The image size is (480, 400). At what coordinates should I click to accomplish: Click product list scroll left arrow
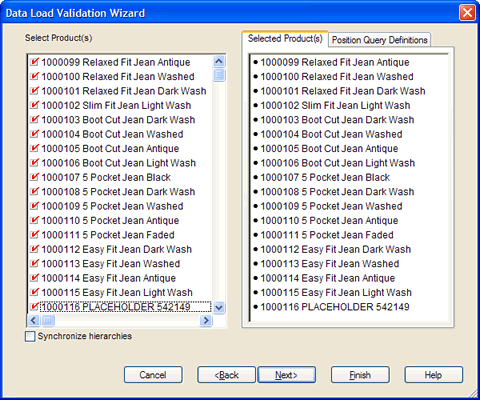click(33, 321)
